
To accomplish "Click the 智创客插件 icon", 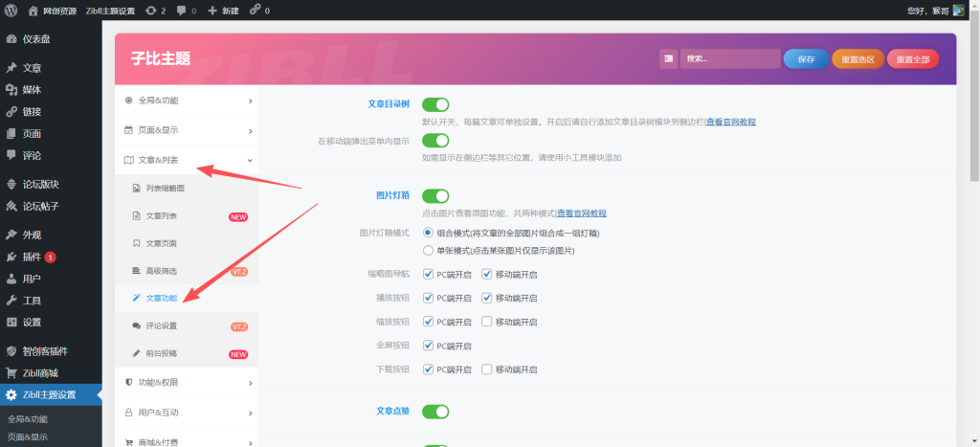I will point(11,351).
